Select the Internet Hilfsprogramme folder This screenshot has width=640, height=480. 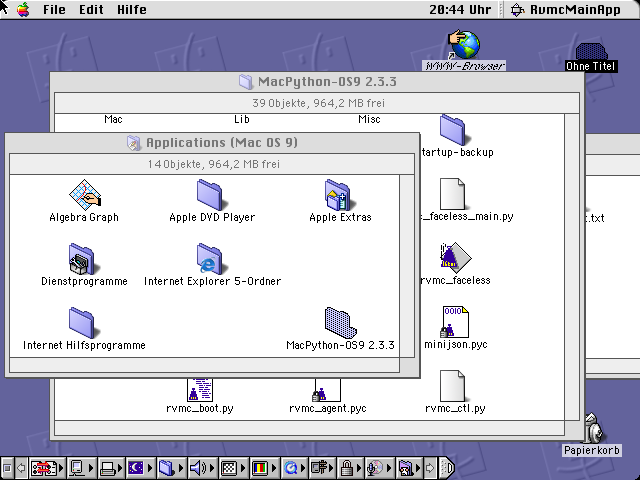(82, 322)
